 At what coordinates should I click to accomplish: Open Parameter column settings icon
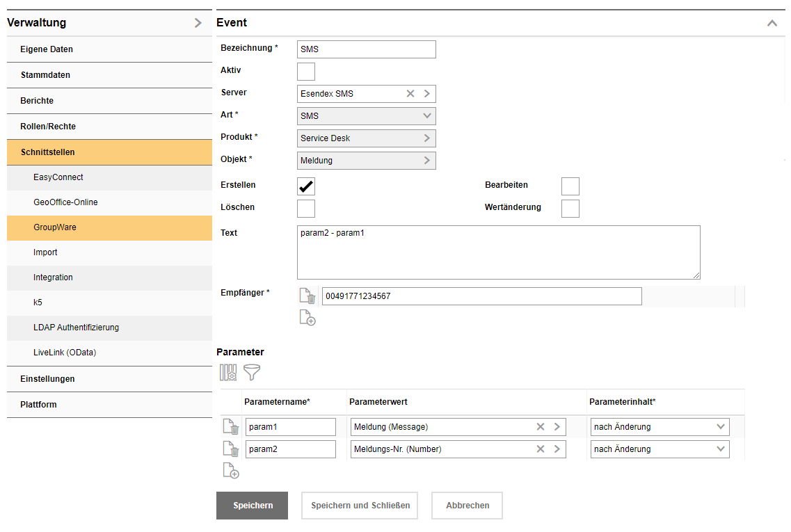point(228,373)
